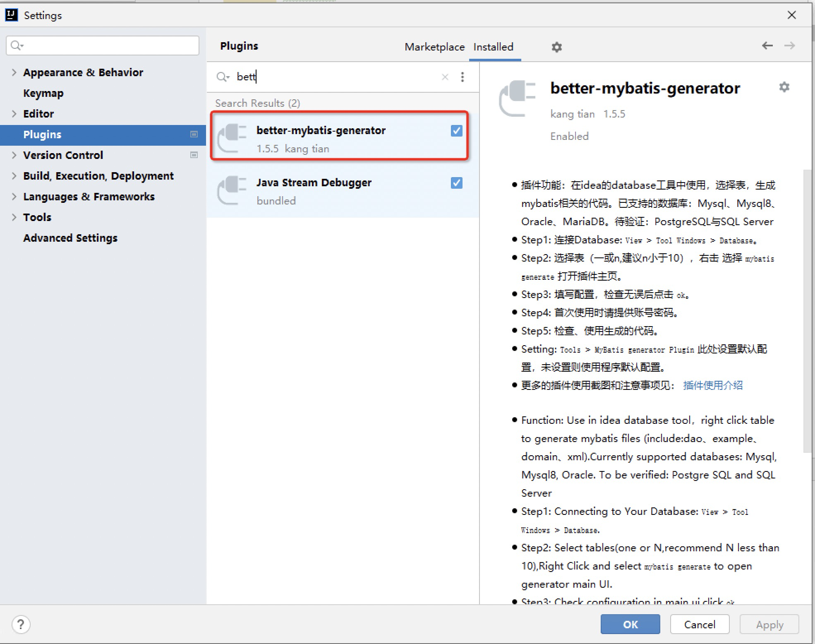Open Keymap settings
This screenshot has height=644, width=815.
(x=43, y=93)
